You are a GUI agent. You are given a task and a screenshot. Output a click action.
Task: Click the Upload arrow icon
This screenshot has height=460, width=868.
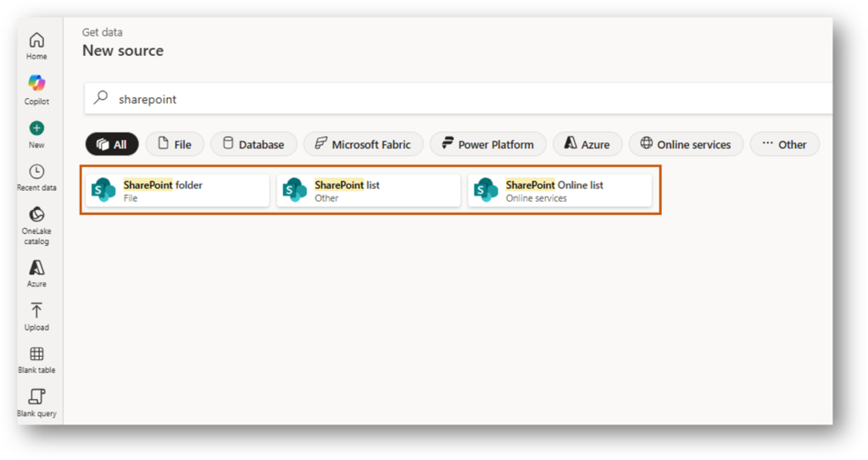pos(36,311)
